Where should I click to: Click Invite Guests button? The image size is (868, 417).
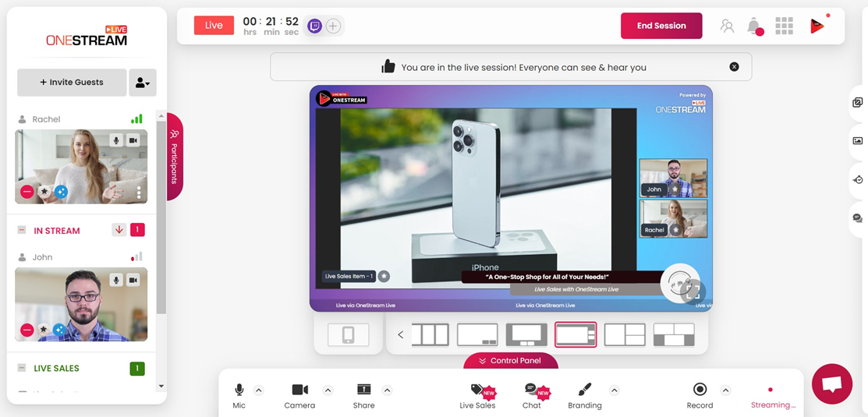pyautogui.click(x=72, y=83)
